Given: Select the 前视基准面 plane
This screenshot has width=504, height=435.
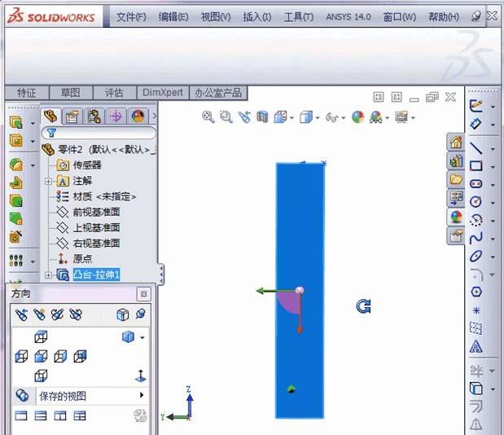Looking at the screenshot, I should [89, 212].
